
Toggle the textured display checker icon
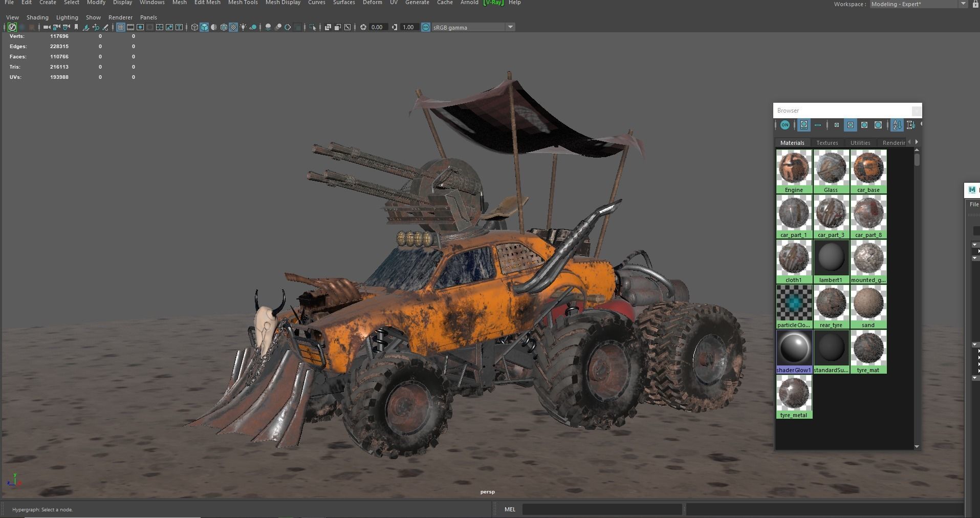tap(233, 27)
